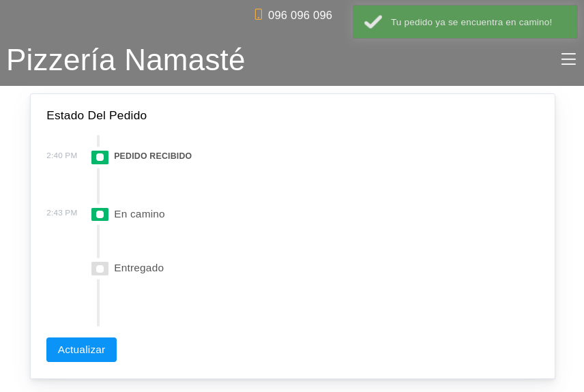Click the gray Entregado status marker
This screenshot has height=392, width=584.
100,269
